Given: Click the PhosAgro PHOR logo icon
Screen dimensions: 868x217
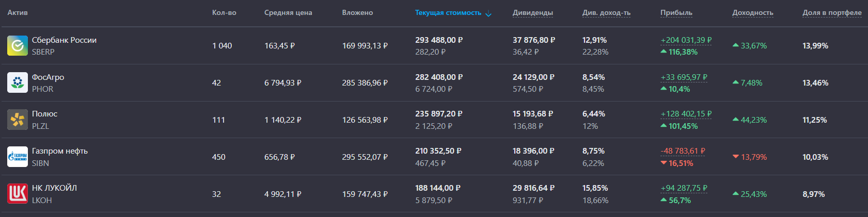Looking at the screenshot, I should pyautogui.click(x=18, y=82).
